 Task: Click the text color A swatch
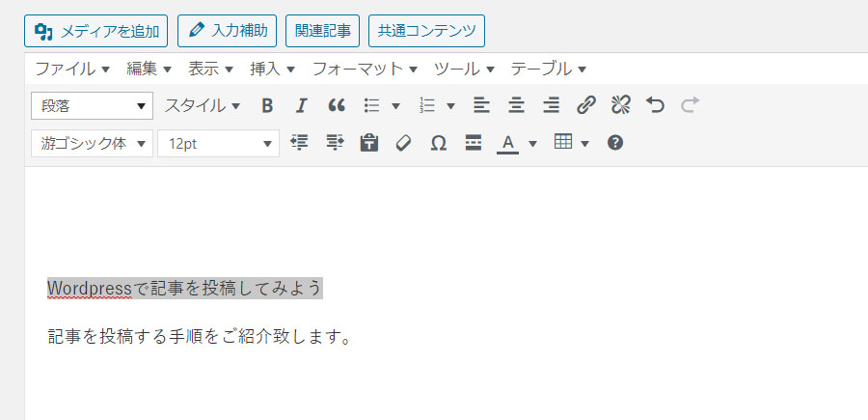point(507,143)
